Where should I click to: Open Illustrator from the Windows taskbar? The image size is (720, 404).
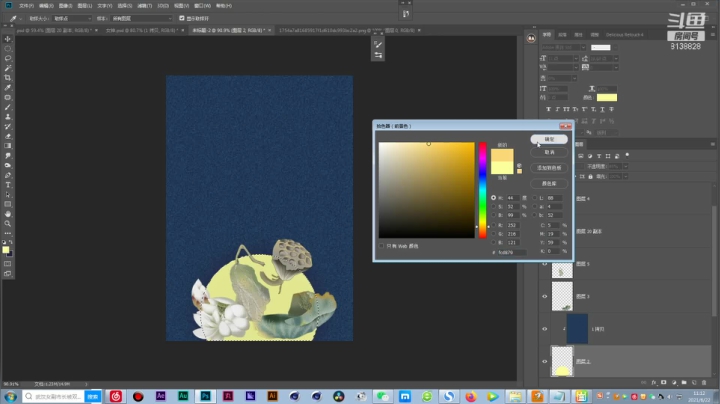coord(272,396)
